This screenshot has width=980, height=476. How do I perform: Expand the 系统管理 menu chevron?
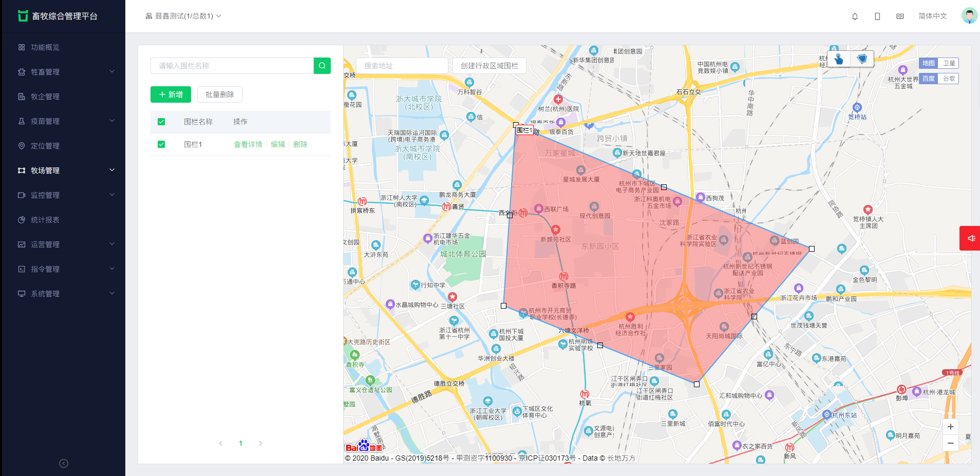point(112,293)
